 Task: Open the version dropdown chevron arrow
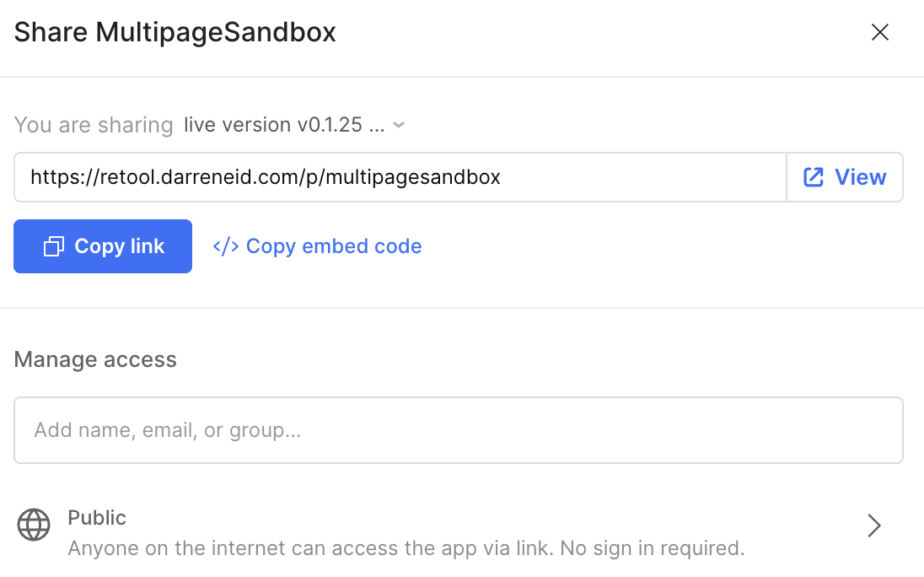click(400, 126)
